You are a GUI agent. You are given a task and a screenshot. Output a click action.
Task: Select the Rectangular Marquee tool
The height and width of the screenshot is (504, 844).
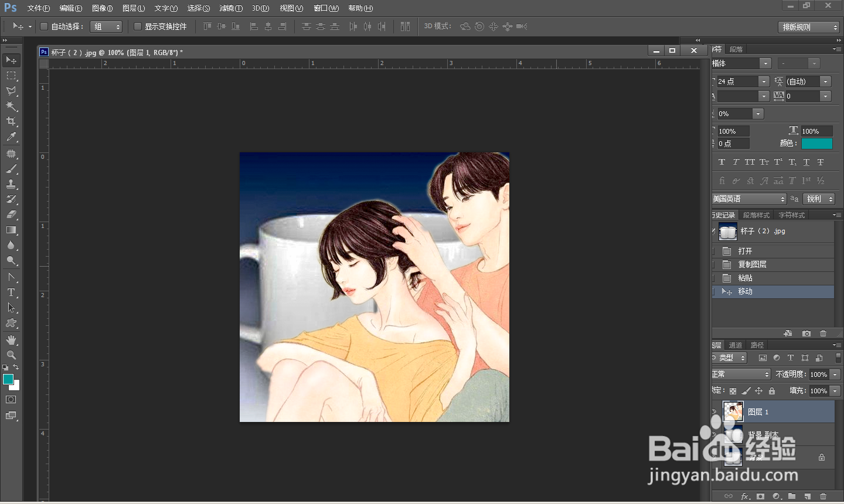(x=11, y=76)
